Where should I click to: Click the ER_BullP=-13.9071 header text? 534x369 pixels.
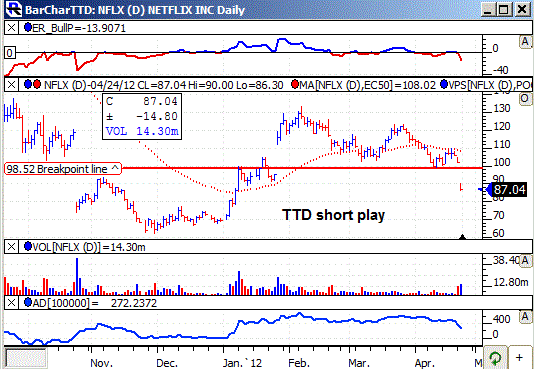point(79,28)
